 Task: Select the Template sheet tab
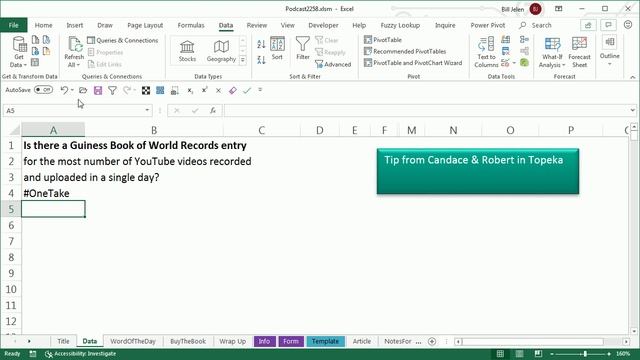coord(325,341)
